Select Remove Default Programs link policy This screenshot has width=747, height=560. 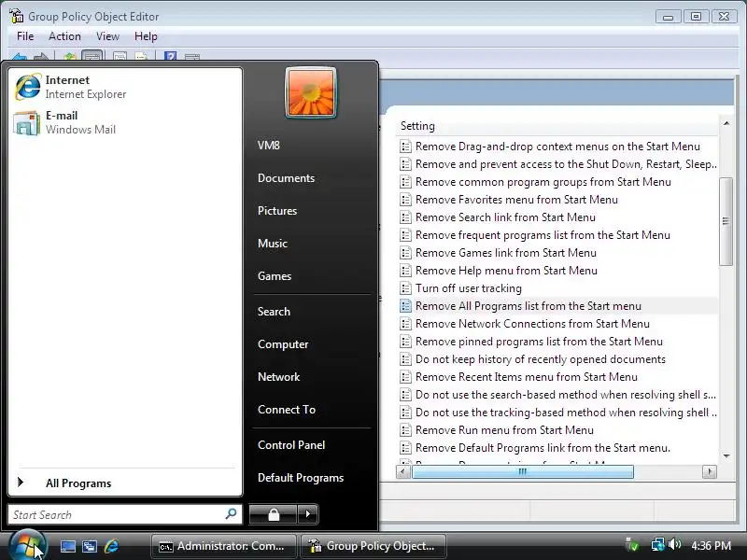coord(543,448)
